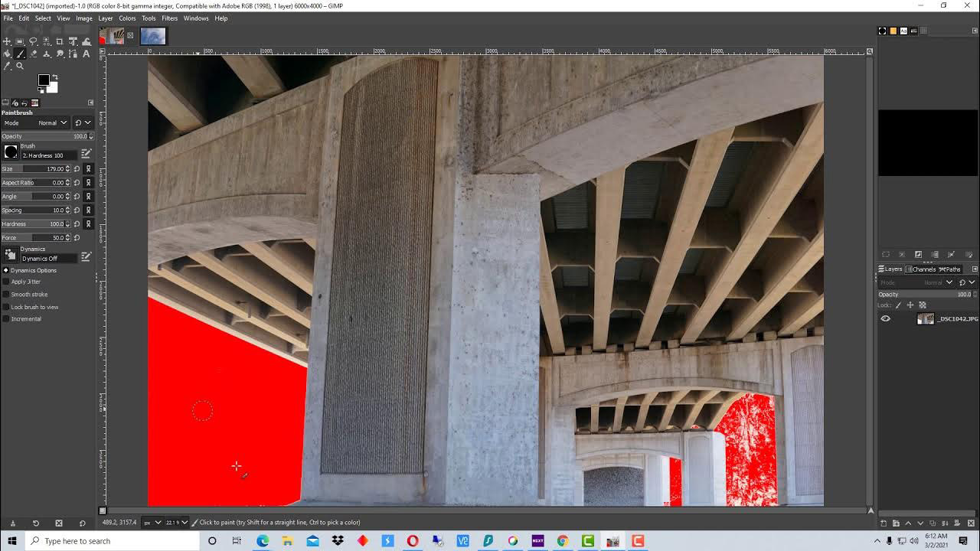Screen dimensions: 980x551
Task: Select the Fuzzy Select tool
Action: click(46, 41)
